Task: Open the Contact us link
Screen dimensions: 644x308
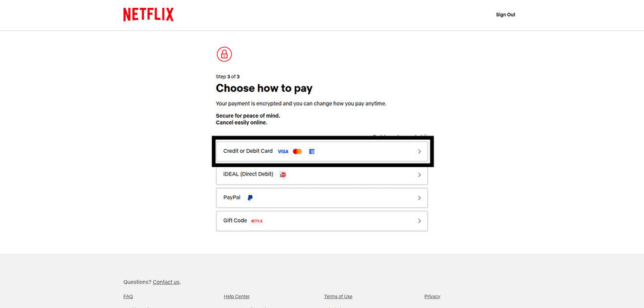Action: (166, 282)
